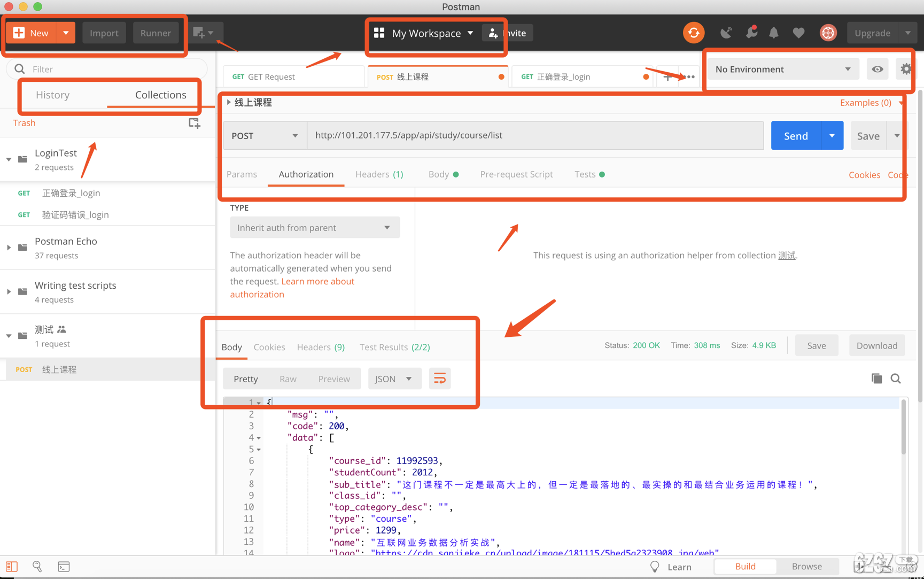Viewport: 924px width, 579px height.
Task: Click the Invite button
Action: point(508,33)
